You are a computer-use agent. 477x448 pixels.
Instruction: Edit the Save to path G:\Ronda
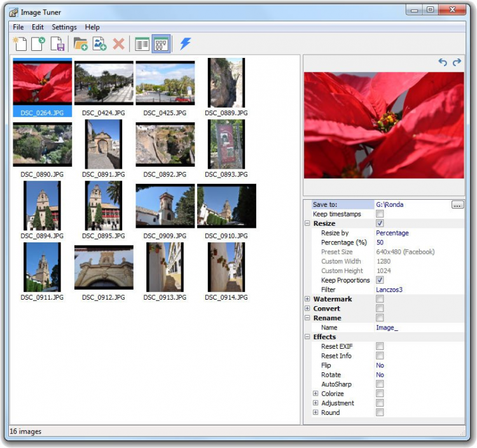[x=413, y=204]
